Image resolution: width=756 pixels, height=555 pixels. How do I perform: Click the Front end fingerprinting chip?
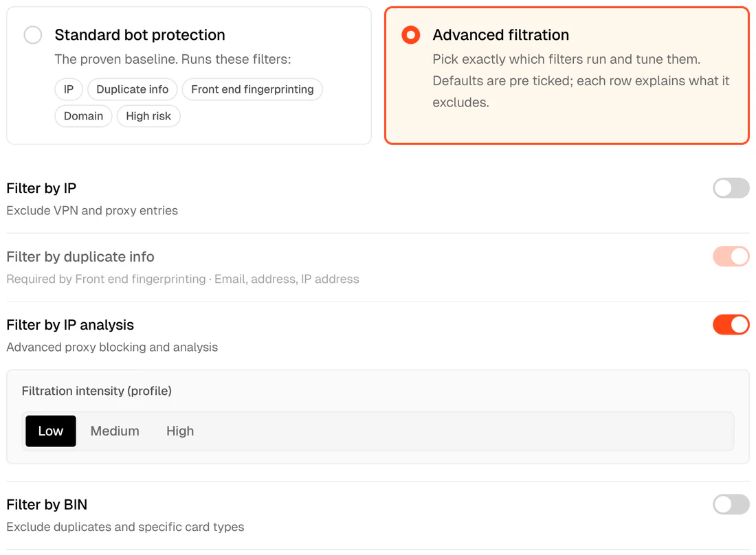click(x=252, y=89)
